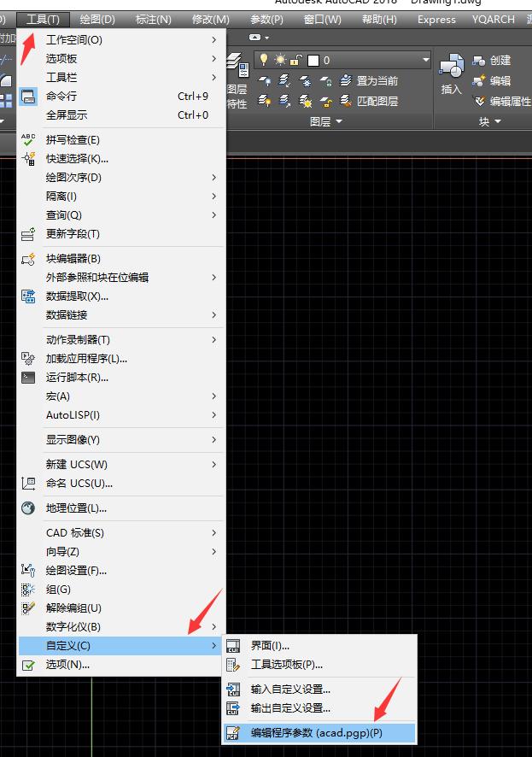This screenshot has height=757, width=532.
Task: Expand 外部参照和块在位编辑 submenu
Action: (122, 277)
